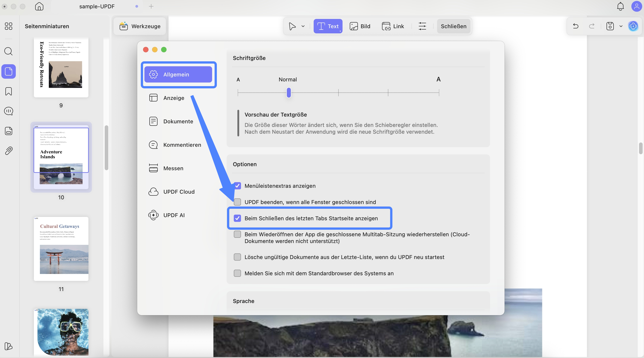
Task: Switch to the Anzeige settings tab
Action: click(x=174, y=98)
